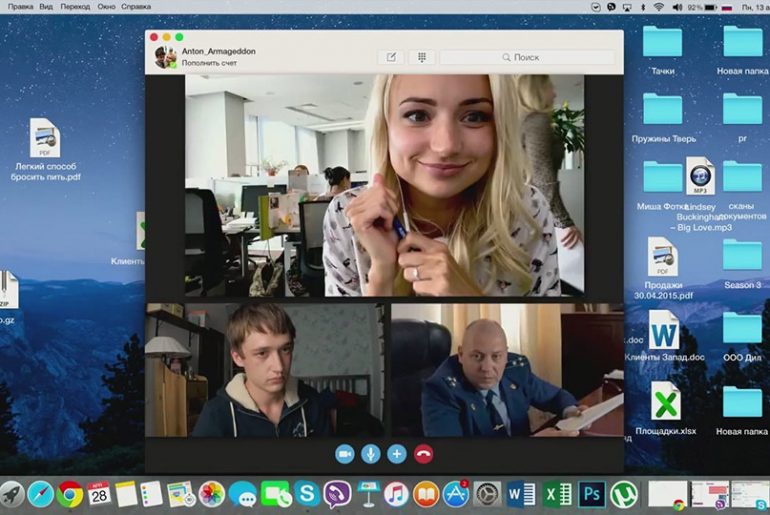
Task: Open uTorrent from the dock
Action: (624, 493)
